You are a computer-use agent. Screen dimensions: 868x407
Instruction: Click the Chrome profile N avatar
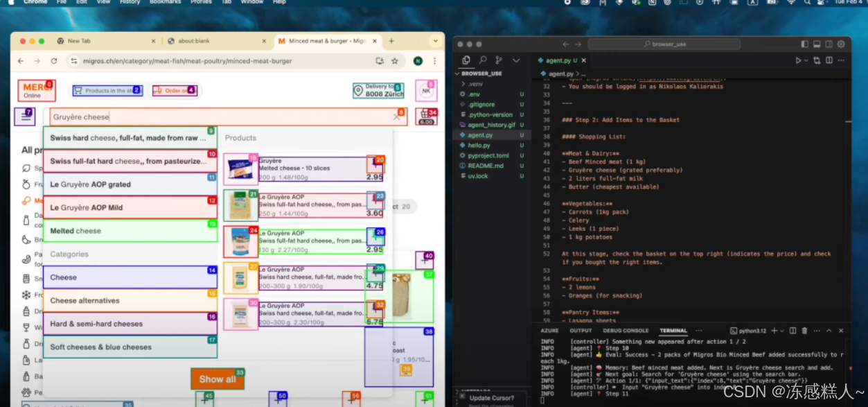[418, 61]
